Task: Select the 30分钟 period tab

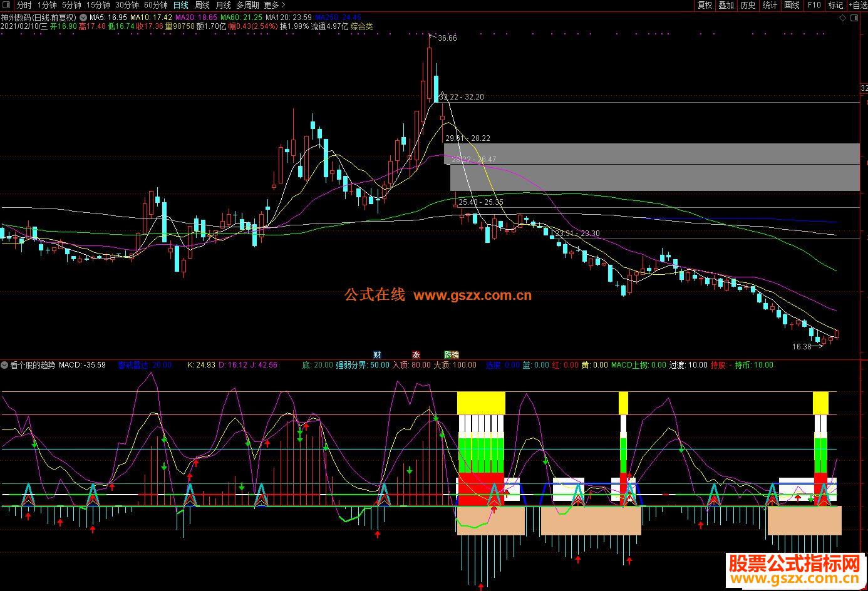Action: click(x=127, y=5)
